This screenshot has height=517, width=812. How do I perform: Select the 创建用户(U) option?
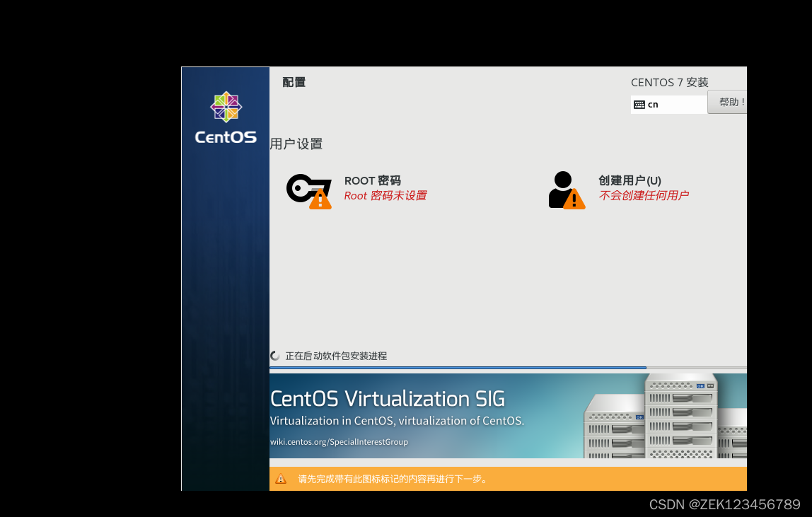coord(630,180)
